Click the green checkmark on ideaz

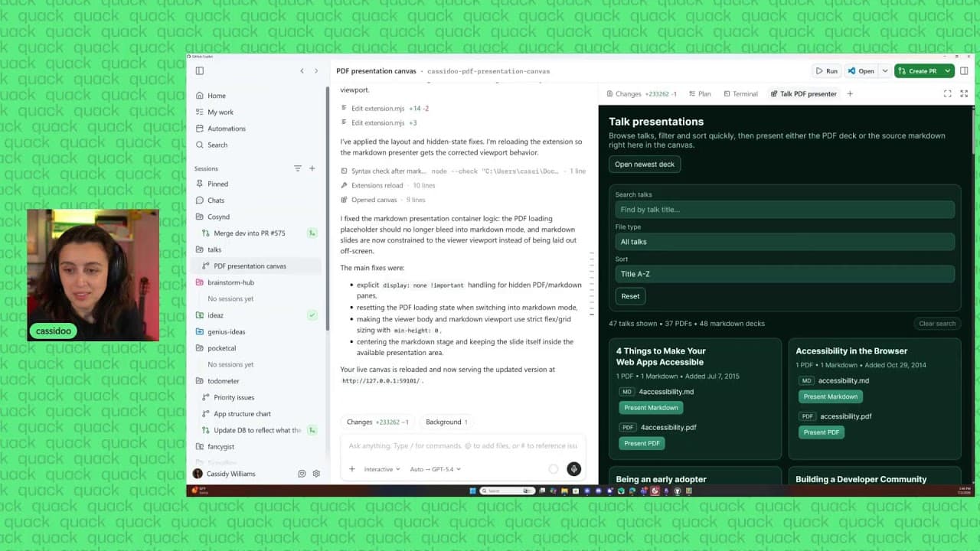pyautogui.click(x=312, y=315)
